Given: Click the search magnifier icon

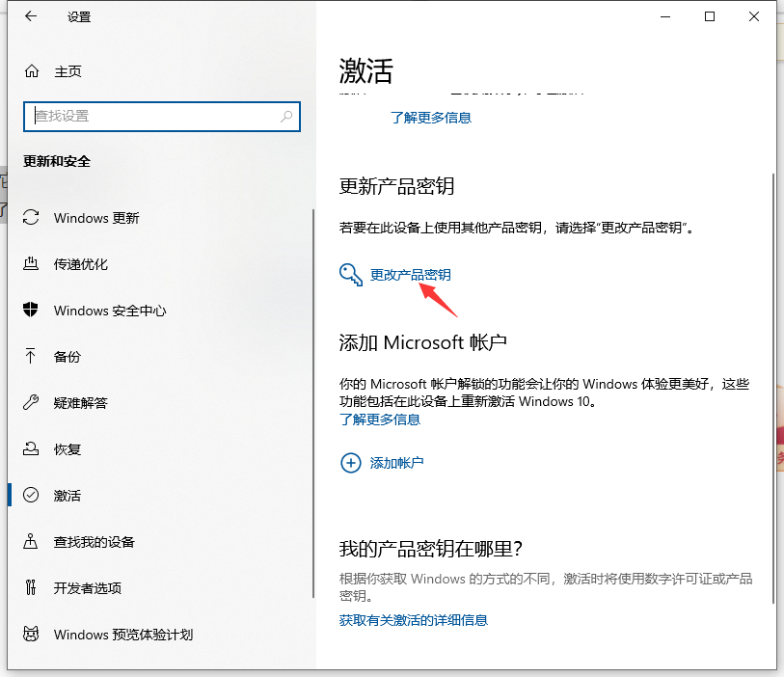Looking at the screenshot, I should point(286,116).
